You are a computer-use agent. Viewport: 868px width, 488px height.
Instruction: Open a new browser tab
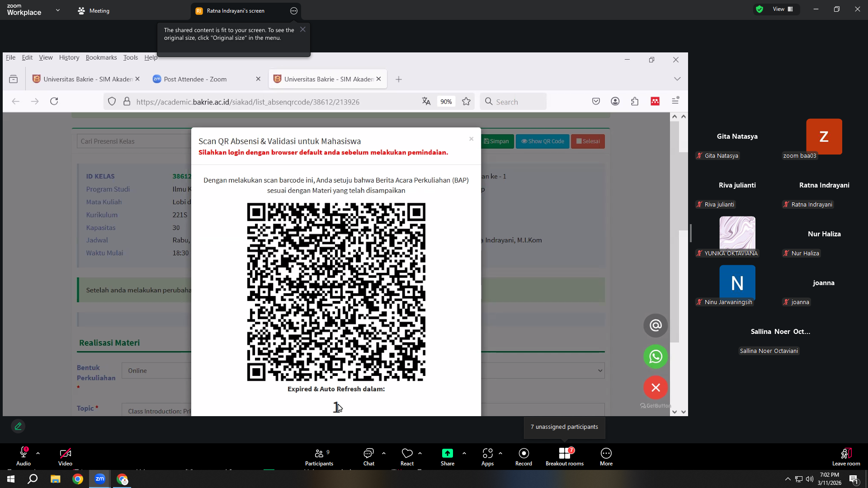coord(399,79)
